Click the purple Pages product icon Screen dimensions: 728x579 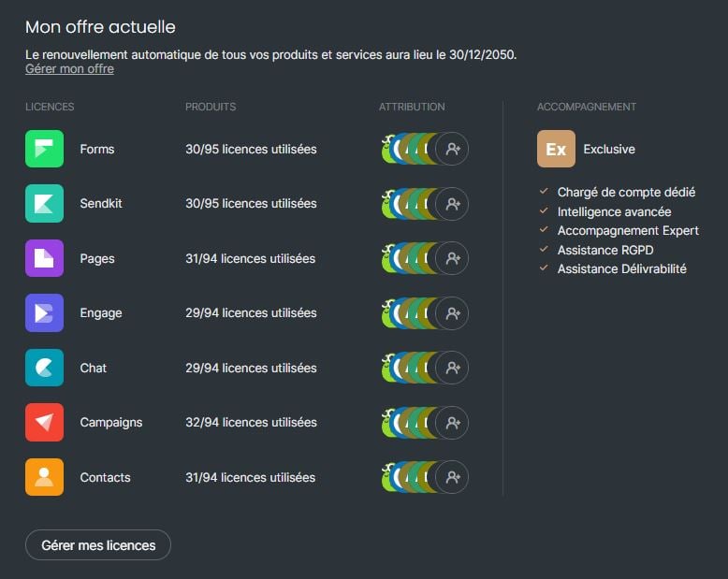(x=44, y=258)
